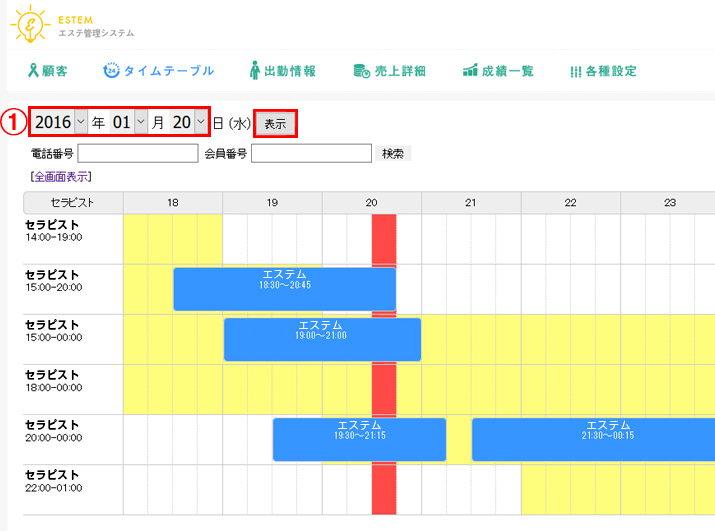Click the red current-time marker in first row

point(384,238)
